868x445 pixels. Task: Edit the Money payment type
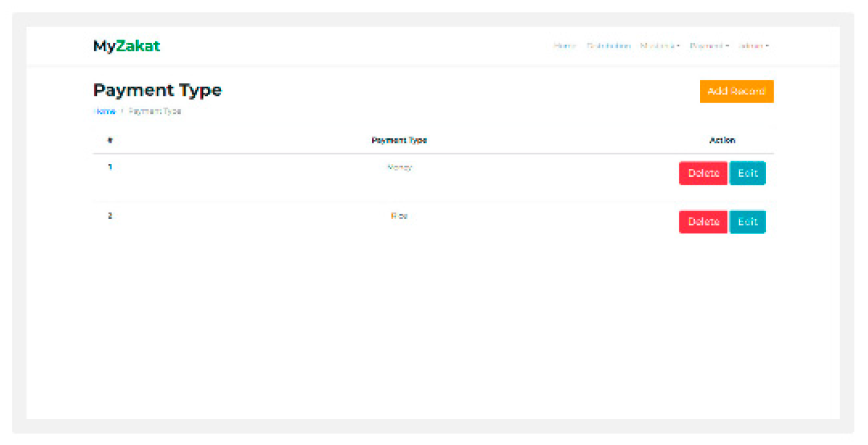coord(748,173)
